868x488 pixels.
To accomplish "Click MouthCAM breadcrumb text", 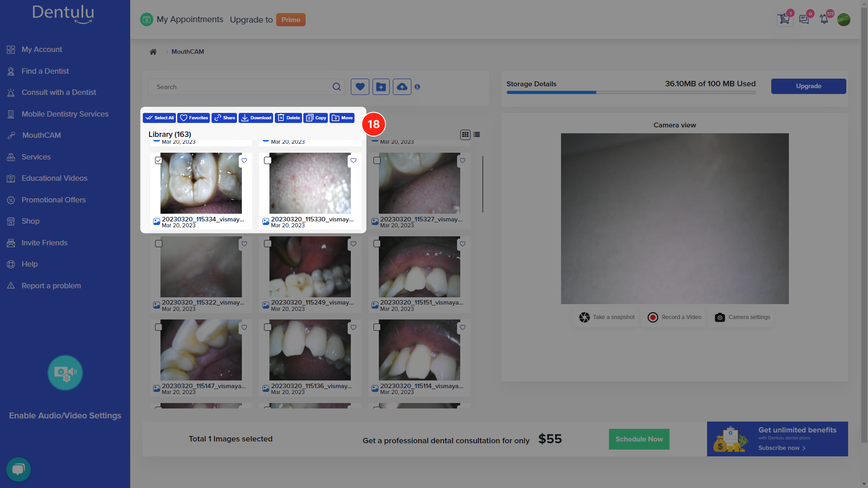I will (x=188, y=52).
